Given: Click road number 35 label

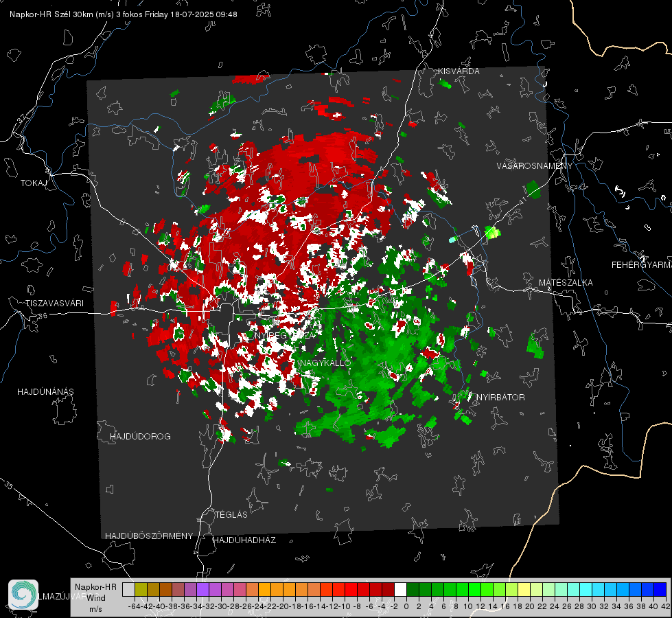Looking at the screenshot, I should [9, 485].
